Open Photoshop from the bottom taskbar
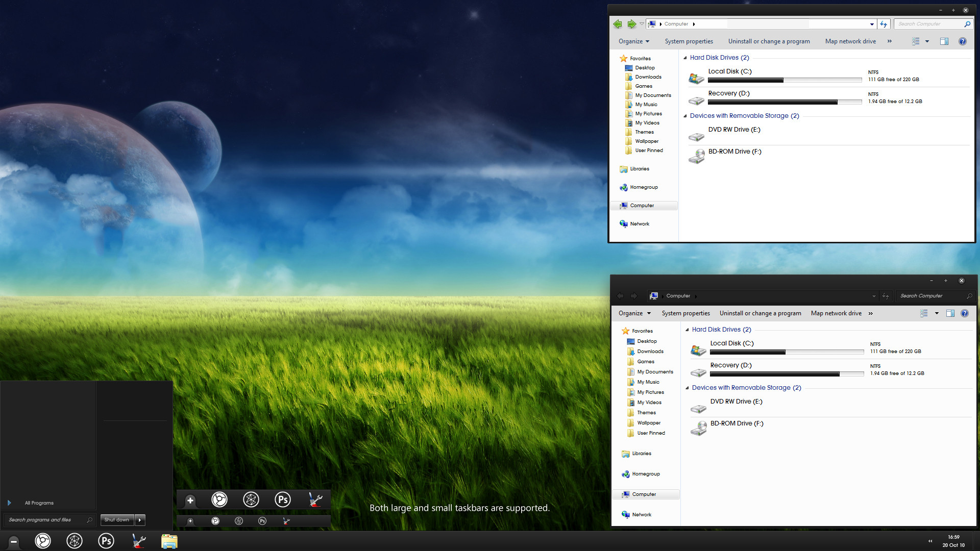The width and height of the screenshot is (980, 551). [x=106, y=541]
